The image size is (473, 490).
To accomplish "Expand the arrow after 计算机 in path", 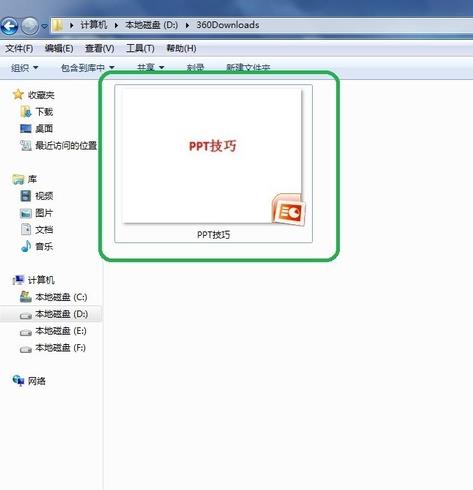I will pos(116,25).
